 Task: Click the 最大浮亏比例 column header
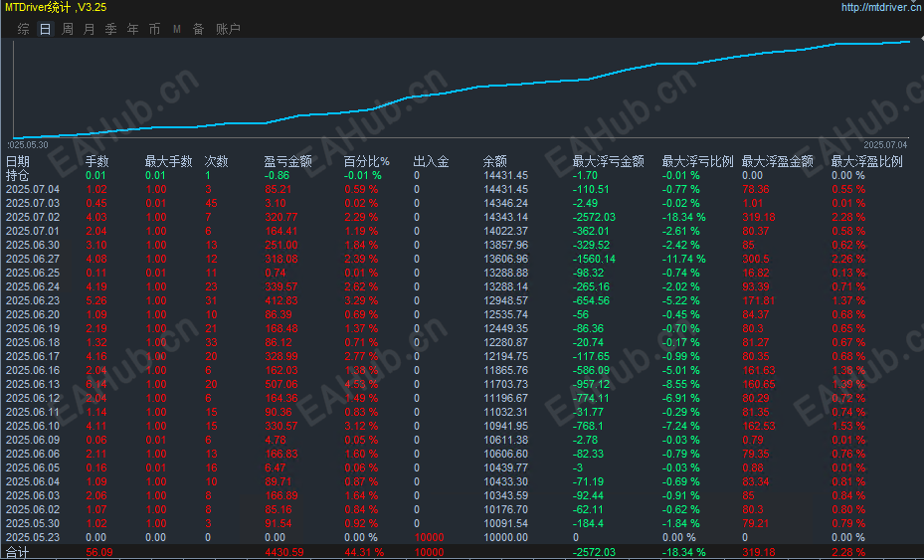[697, 161]
